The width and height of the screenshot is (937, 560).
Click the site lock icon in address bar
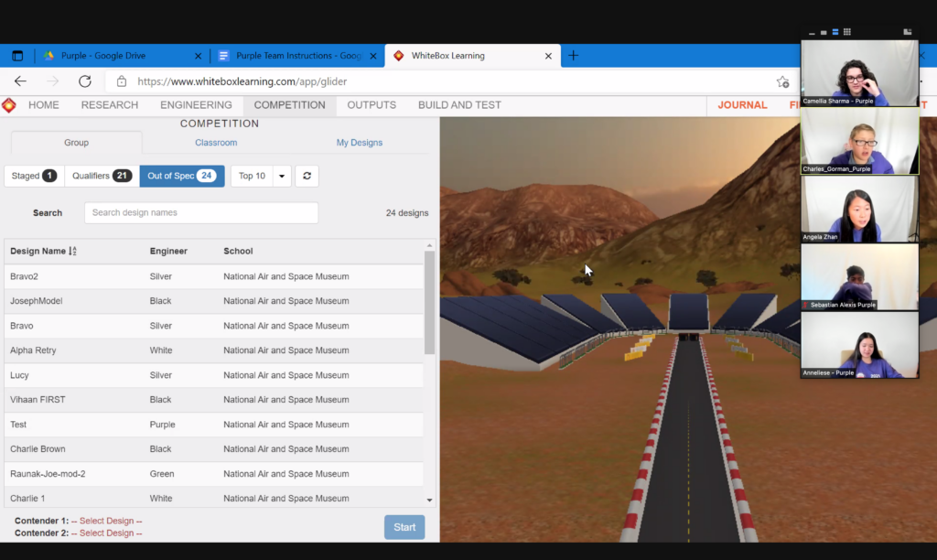coord(122,81)
